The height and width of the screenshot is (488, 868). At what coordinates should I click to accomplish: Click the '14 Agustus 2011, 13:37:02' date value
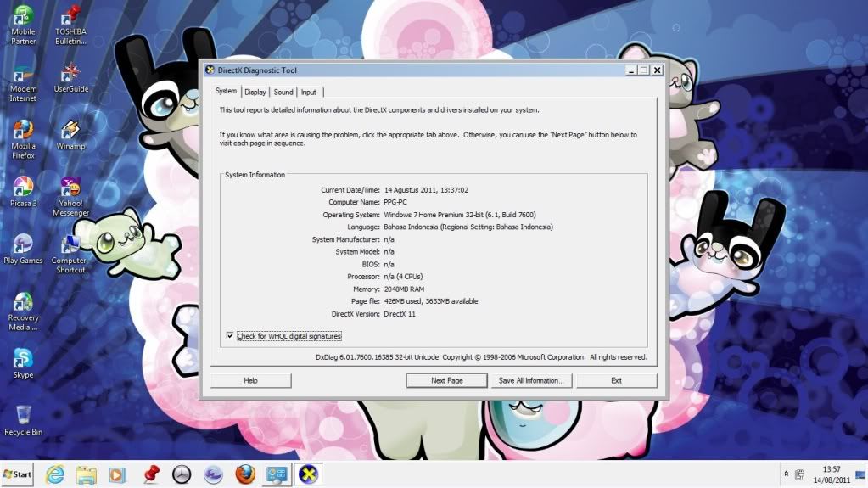[426, 189]
